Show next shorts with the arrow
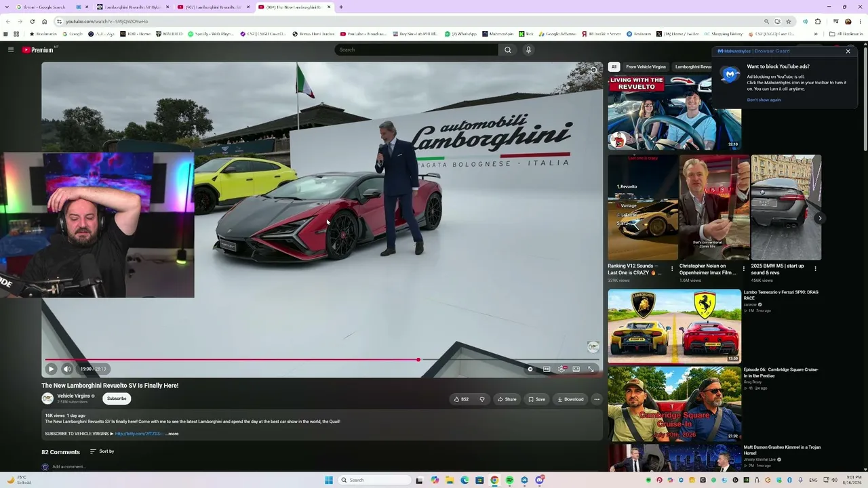Screen dimensions: 868x488 (820, 218)
